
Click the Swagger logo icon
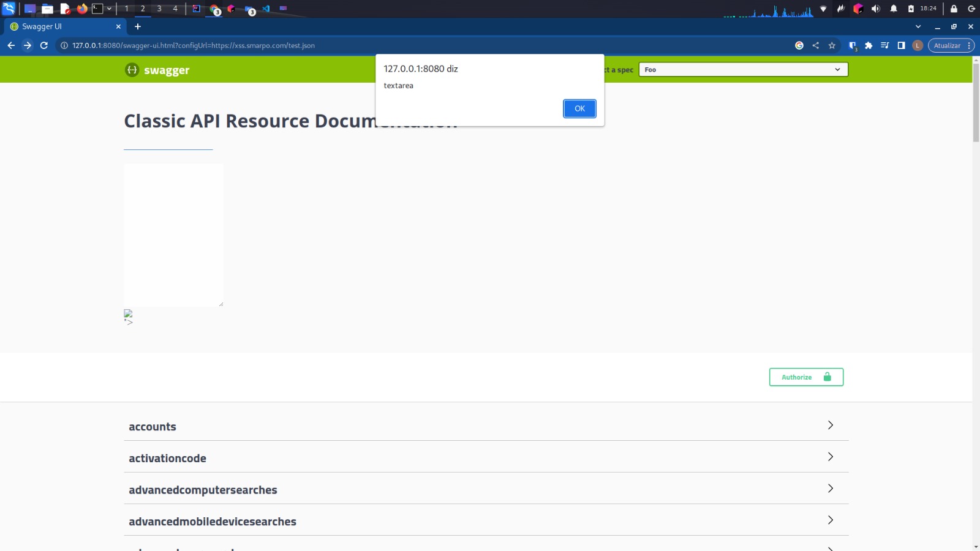click(x=132, y=70)
